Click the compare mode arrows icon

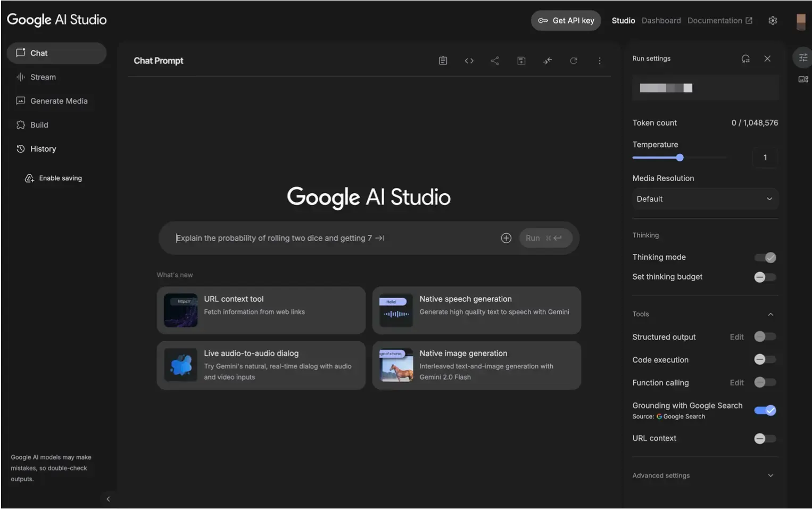(547, 61)
